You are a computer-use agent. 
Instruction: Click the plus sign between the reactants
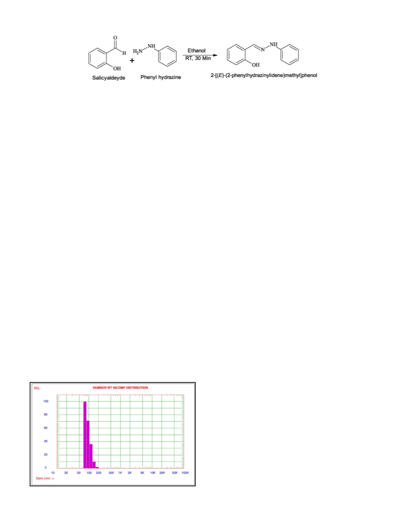point(132,60)
